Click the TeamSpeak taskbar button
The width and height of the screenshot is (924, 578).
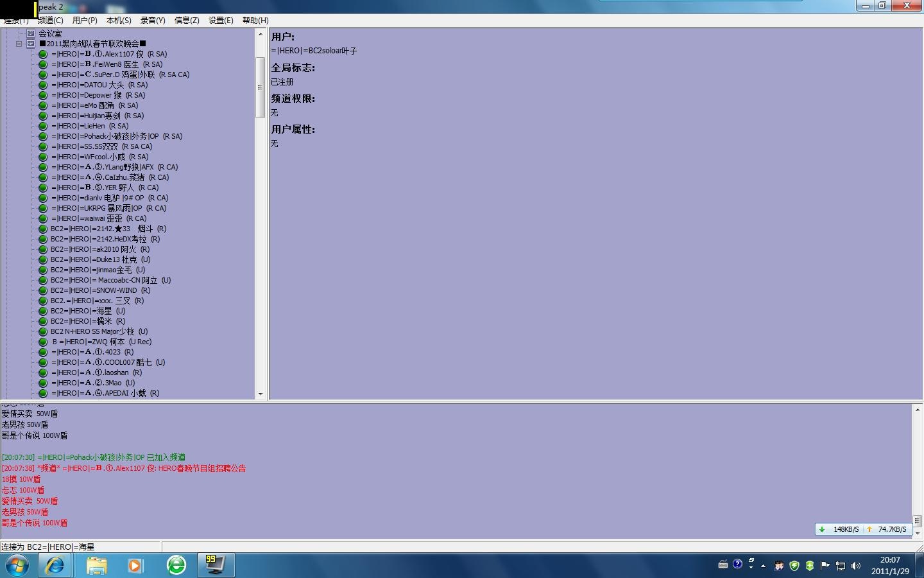(216, 565)
